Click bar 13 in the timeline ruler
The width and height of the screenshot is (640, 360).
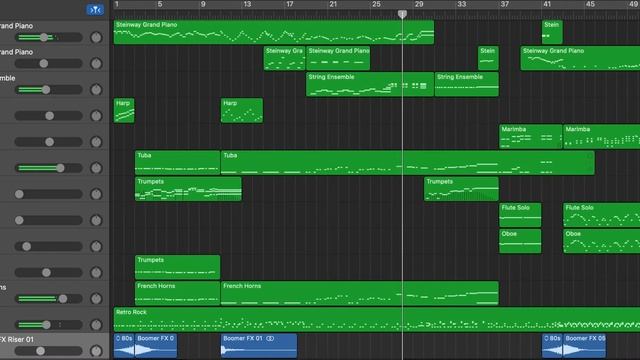click(x=247, y=4)
